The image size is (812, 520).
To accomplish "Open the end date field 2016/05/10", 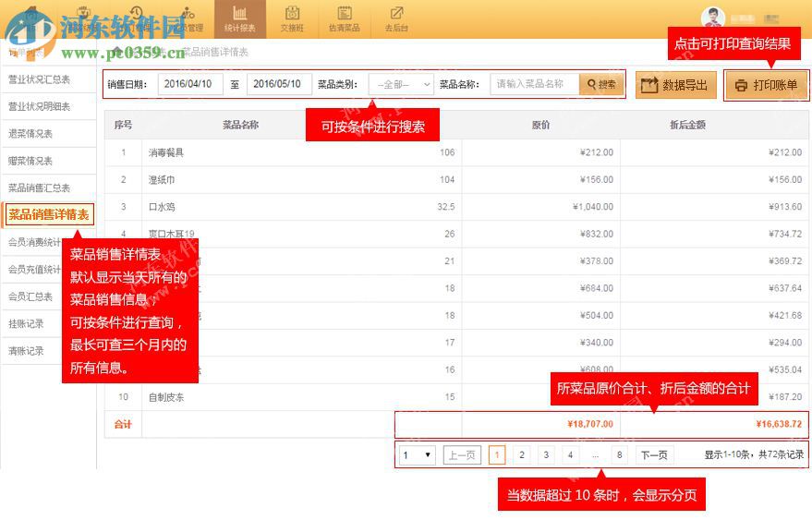I will (x=279, y=84).
